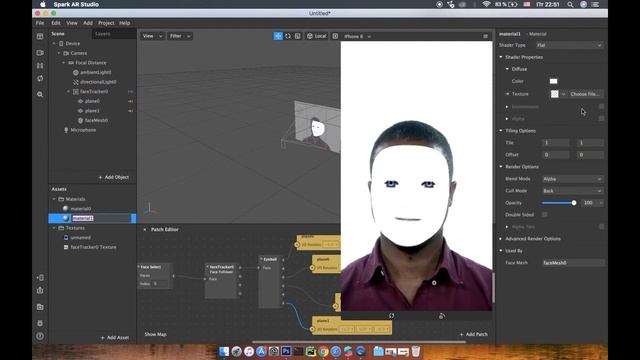Click the rotate device icon under preview

coord(391,316)
